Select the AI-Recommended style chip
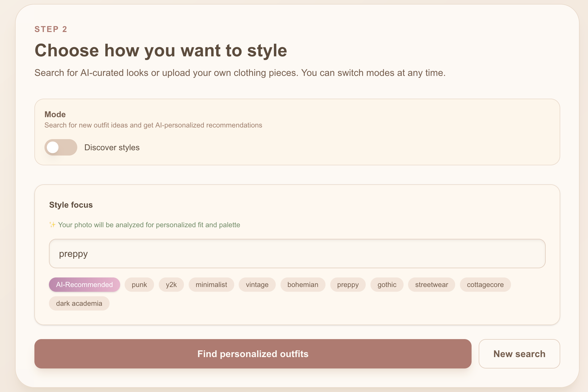This screenshot has height=392, width=588. click(84, 285)
